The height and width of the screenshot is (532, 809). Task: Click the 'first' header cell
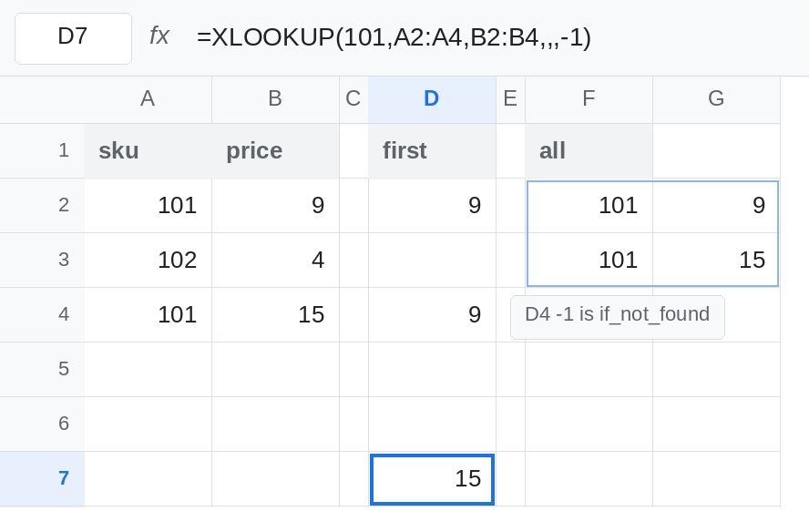coord(432,150)
